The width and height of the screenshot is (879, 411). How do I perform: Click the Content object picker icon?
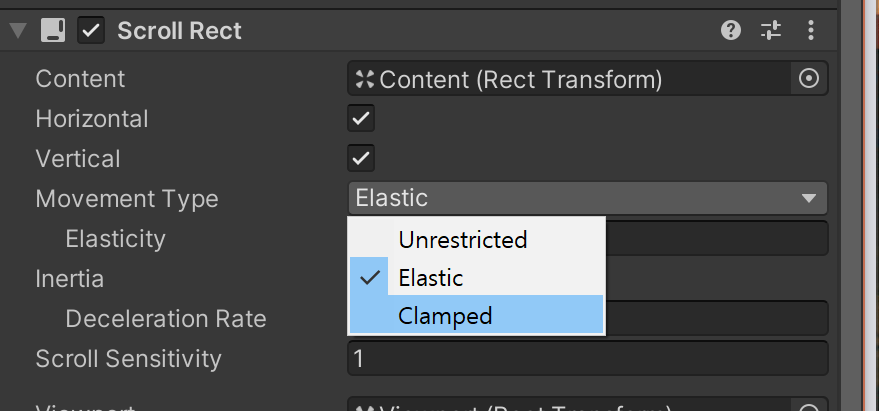(809, 79)
